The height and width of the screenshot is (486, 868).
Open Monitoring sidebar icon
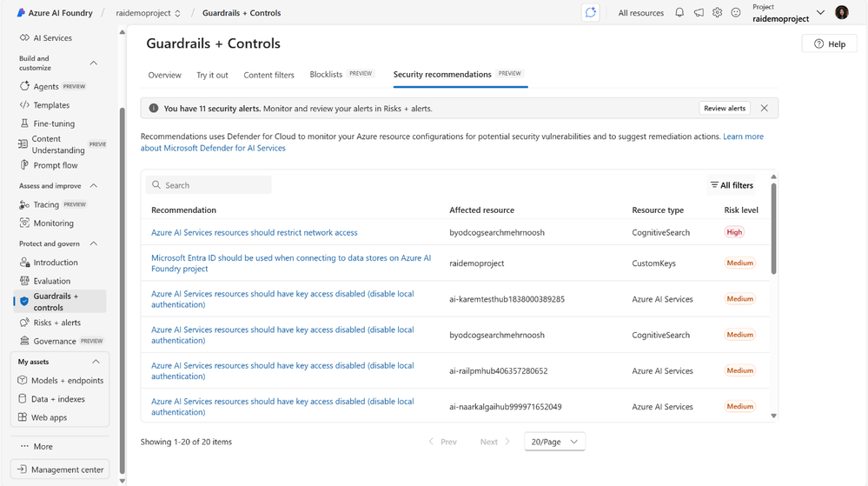pos(24,223)
